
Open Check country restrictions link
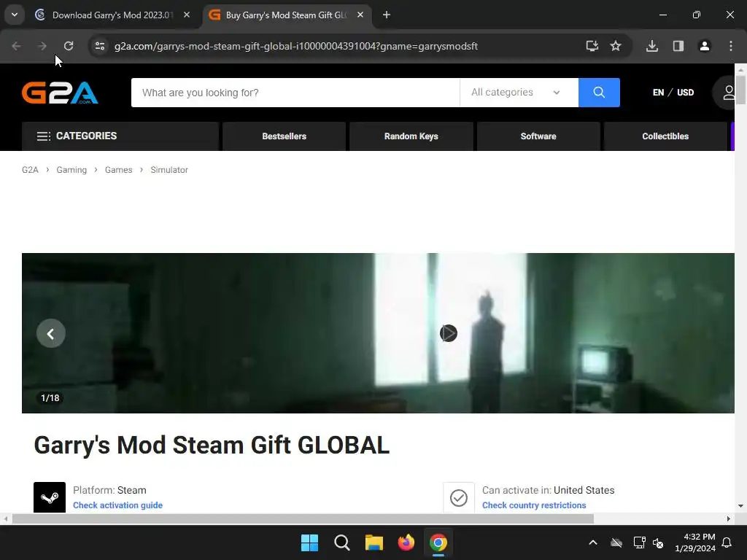pyautogui.click(x=534, y=505)
